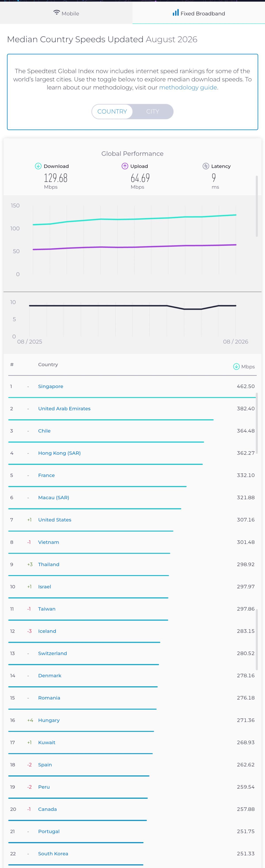Click the 08 / 2026 chart date label
The height and width of the screenshot is (868, 265).
(x=236, y=342)
